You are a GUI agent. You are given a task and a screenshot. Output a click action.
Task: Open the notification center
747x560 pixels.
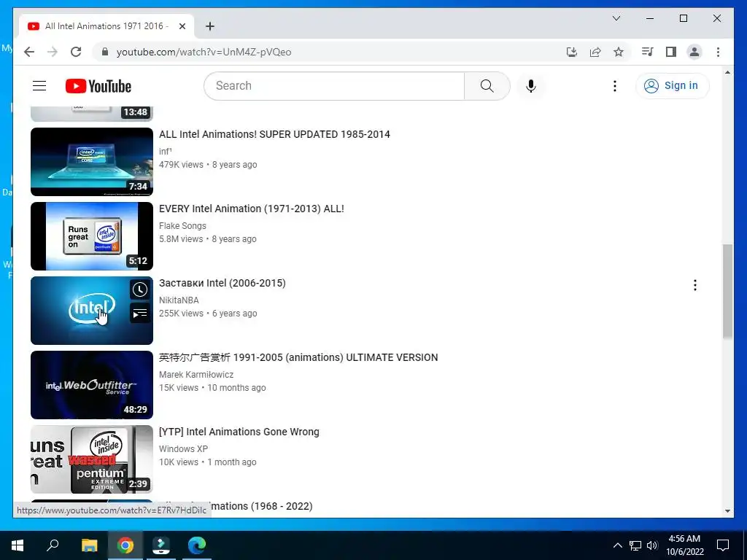tap(723, 545)
